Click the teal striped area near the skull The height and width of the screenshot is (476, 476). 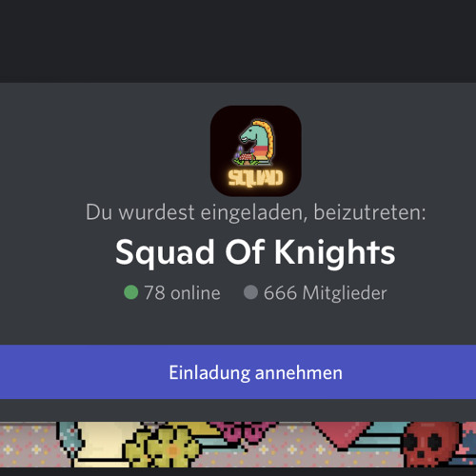click(381, 436)
